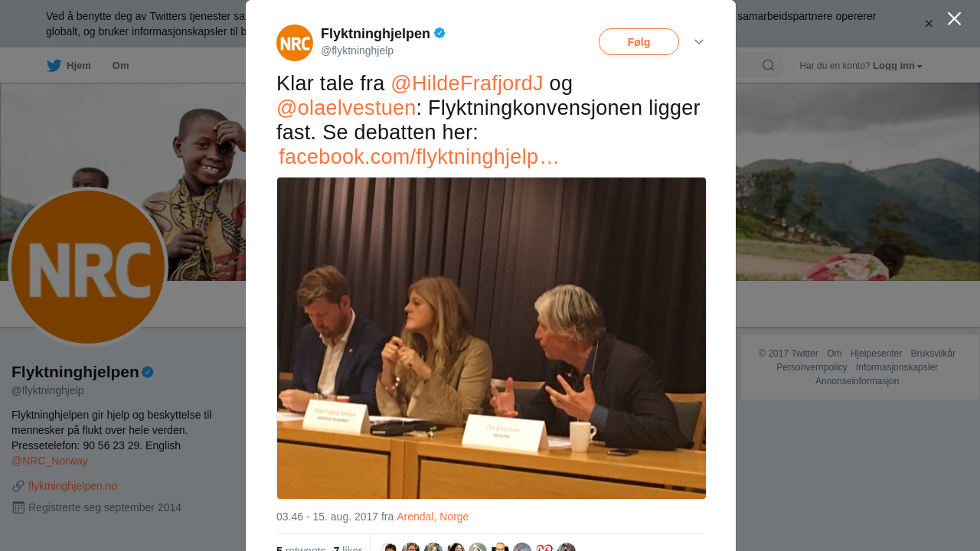Open the @HildeFrafjordJ mention
The width and height of the screenshot is (980, 551).
[467, 83]
